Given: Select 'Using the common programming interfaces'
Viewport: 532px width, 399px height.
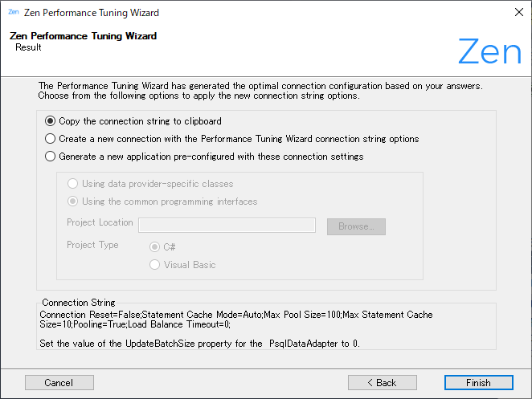Looking at the screenshot, I should 73,202.
